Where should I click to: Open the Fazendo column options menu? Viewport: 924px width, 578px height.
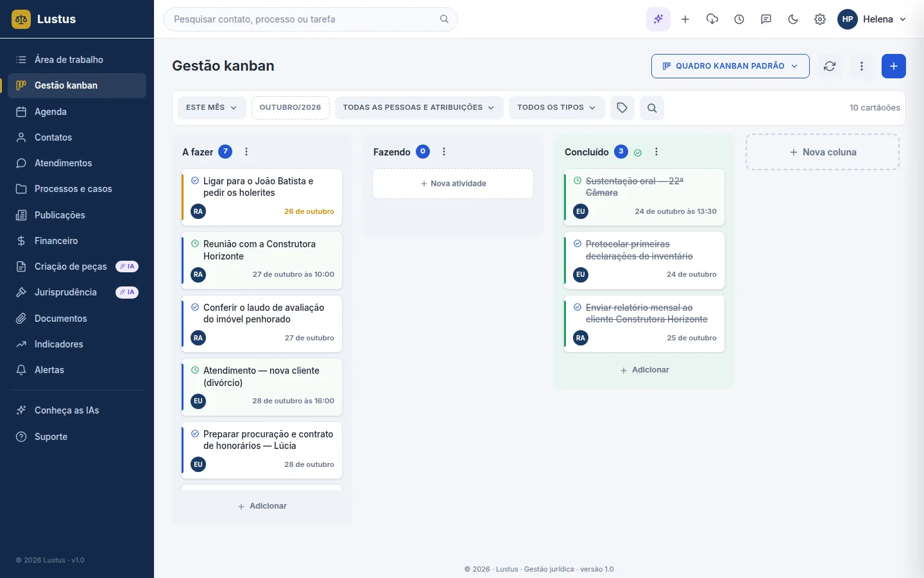(444, 152)
